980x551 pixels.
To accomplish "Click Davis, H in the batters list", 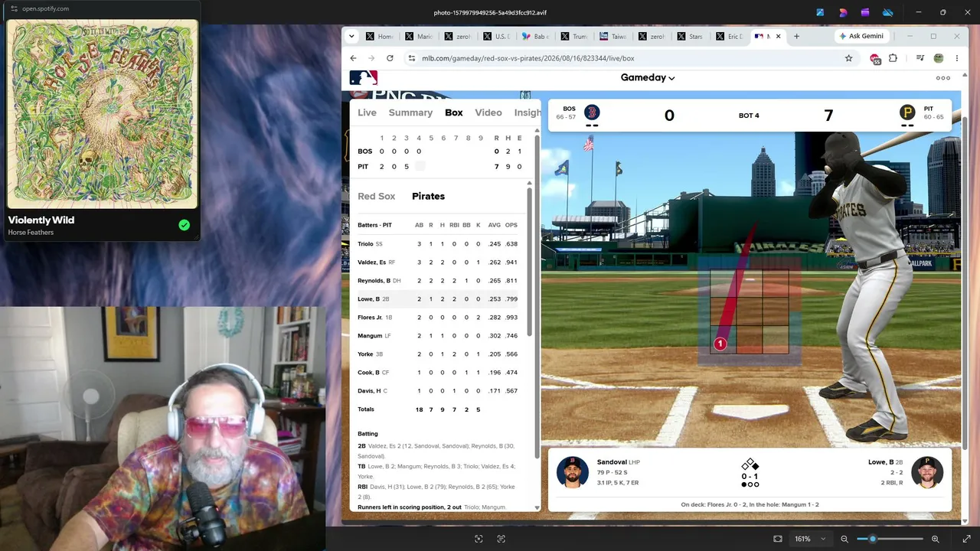I will (369, 391).
